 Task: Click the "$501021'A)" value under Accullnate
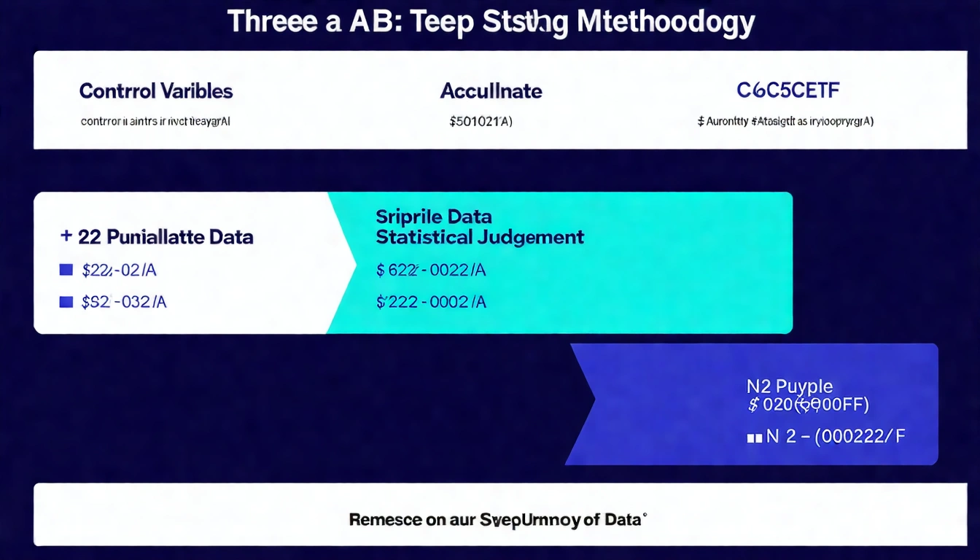[x=481, y=122]
